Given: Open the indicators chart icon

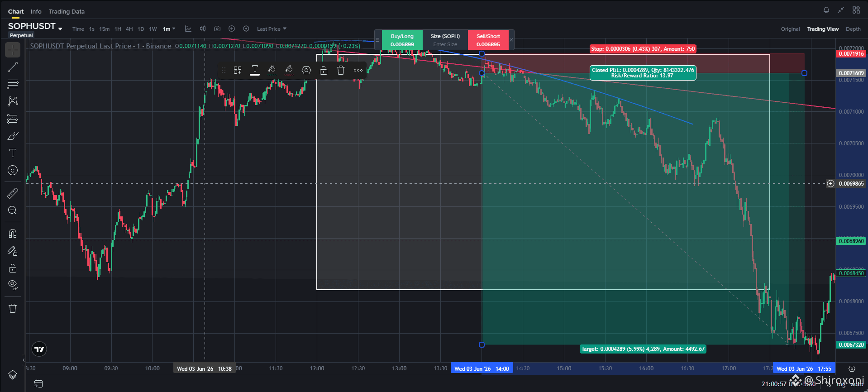Looking at the screenshot, I should pyautogui.click(x=188, y=29).
